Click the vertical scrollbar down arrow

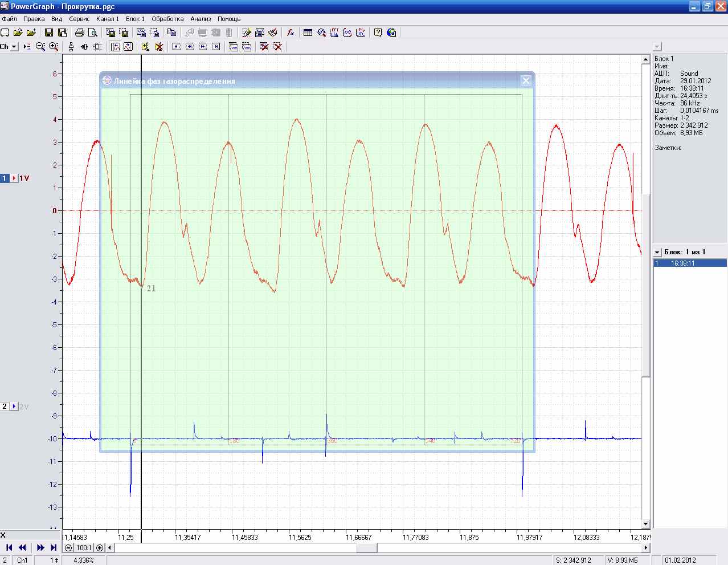tap(646, 524)
